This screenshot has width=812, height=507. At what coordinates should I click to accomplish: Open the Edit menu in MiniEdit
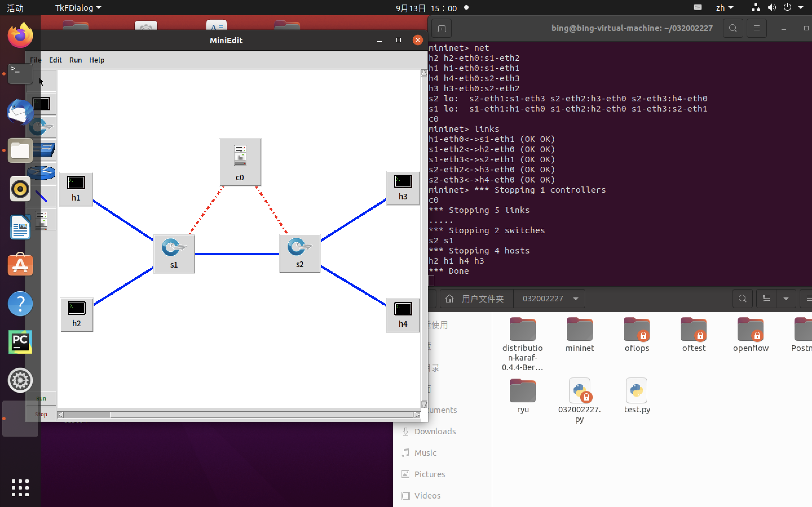[55, 60]
